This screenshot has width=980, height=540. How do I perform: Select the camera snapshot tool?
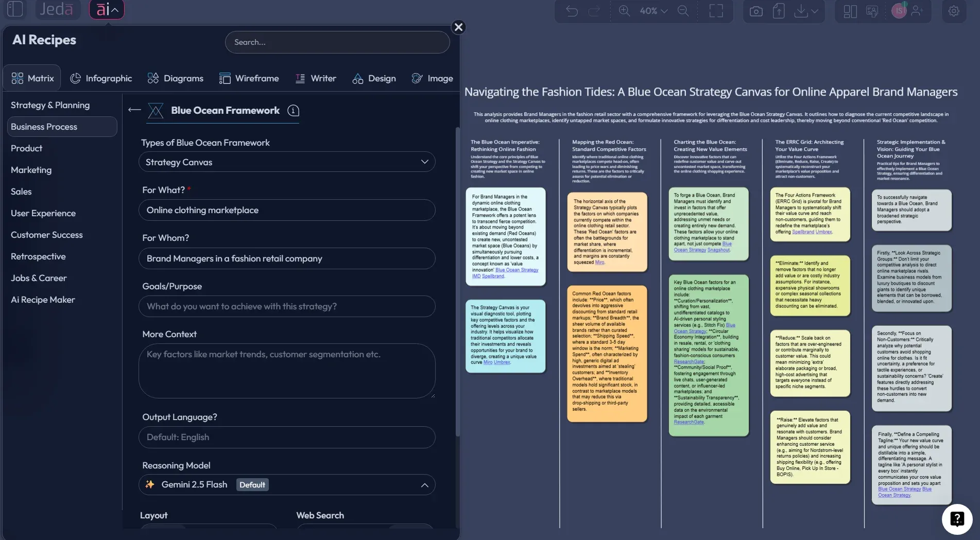pyautogui.click(x=756, y=11)
